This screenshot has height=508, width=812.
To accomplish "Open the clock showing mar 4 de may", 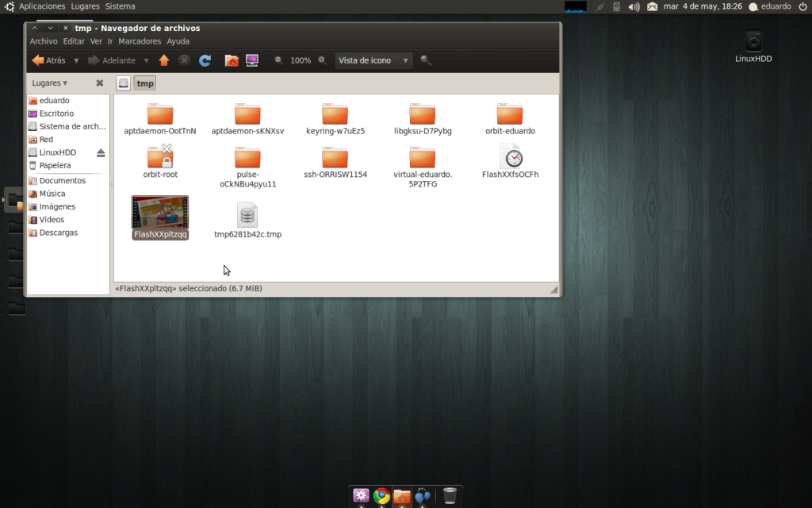I will [x=703, y=6].
